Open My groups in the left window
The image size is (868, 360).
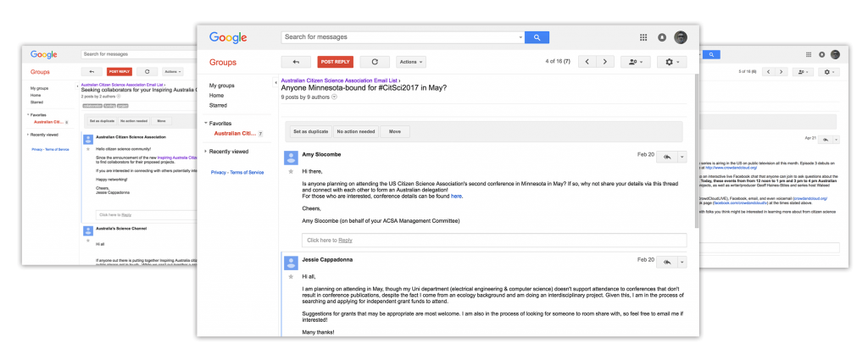pyautogui.click(x=39, y=88)
